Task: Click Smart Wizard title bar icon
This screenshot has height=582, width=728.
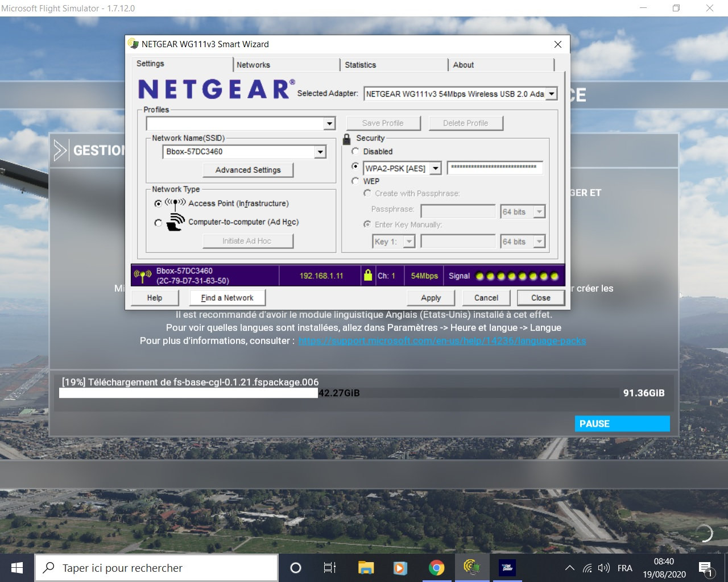Action: click(134, 44)
